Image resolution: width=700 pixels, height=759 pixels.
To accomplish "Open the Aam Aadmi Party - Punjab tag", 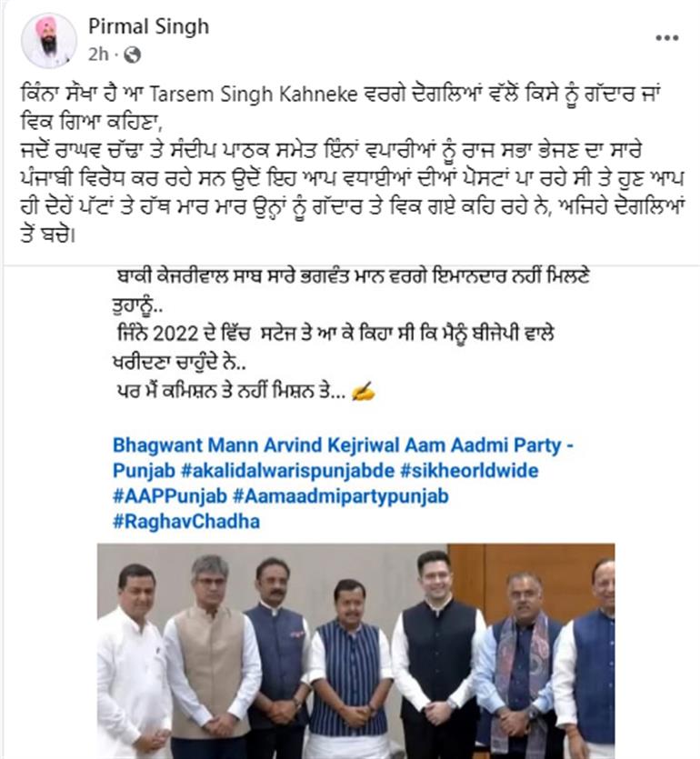I will 344,457.
